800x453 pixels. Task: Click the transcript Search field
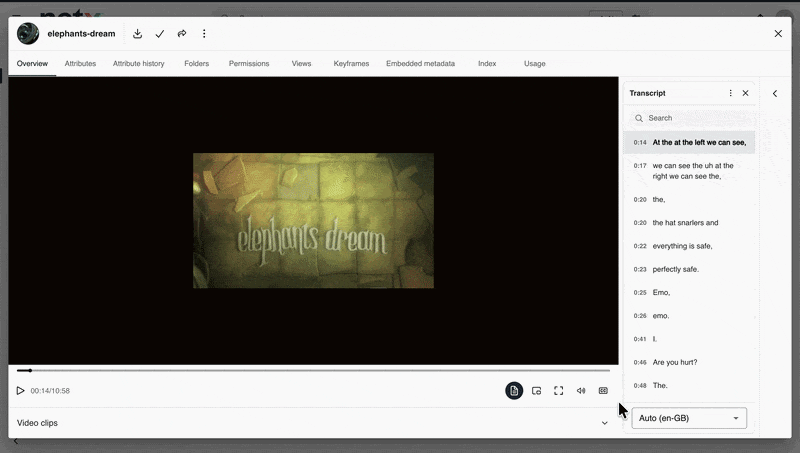point(691,118)
